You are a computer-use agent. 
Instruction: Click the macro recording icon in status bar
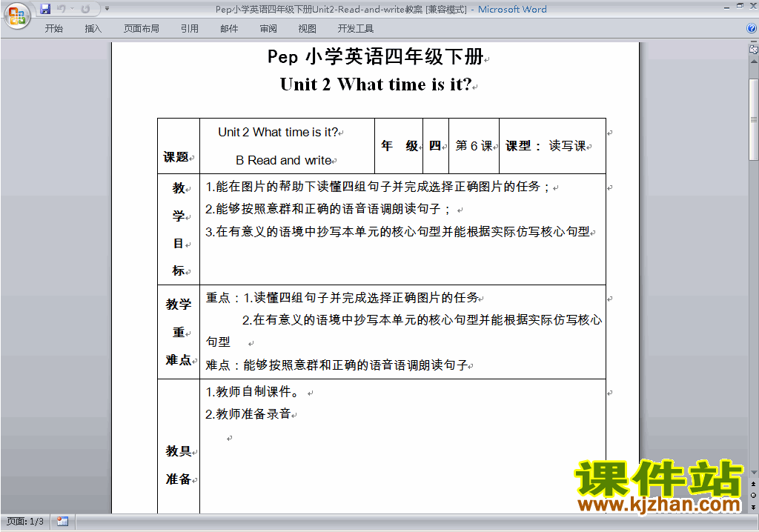pos(62,522)
